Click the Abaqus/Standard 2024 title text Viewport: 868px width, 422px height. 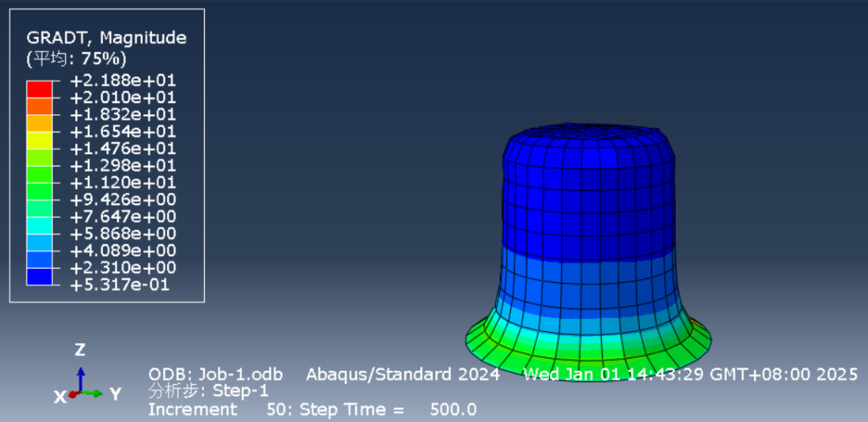(x=403, y=375)
